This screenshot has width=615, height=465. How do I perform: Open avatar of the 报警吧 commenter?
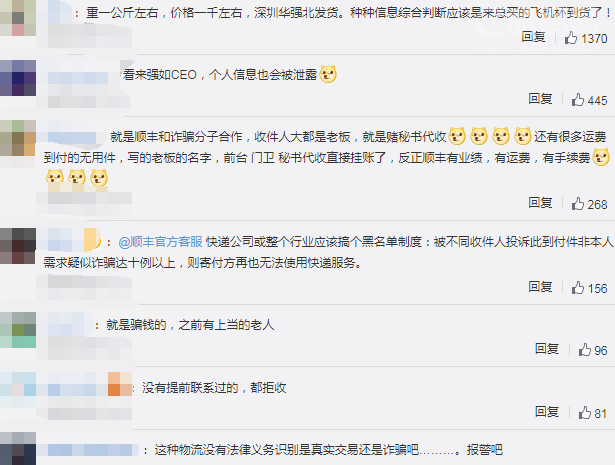click(18, 449)
